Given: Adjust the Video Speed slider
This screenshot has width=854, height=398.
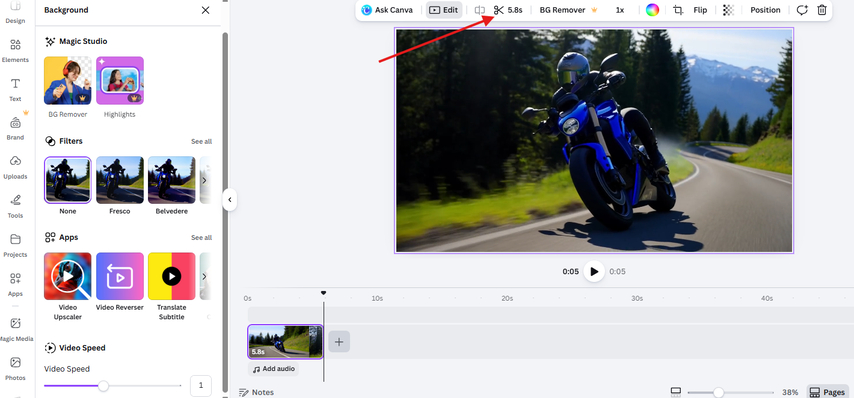Looking at the screenshot, I should pyautogui.click(x=103, y=386).
